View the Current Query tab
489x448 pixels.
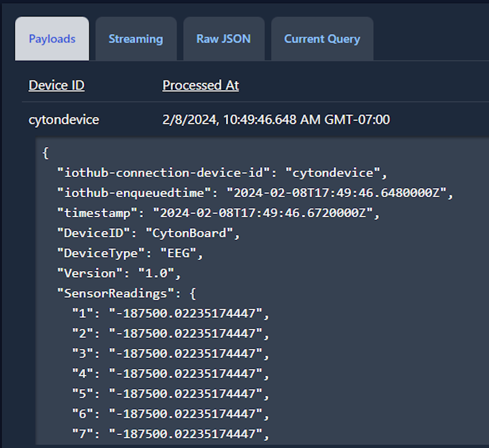(322, 39)
